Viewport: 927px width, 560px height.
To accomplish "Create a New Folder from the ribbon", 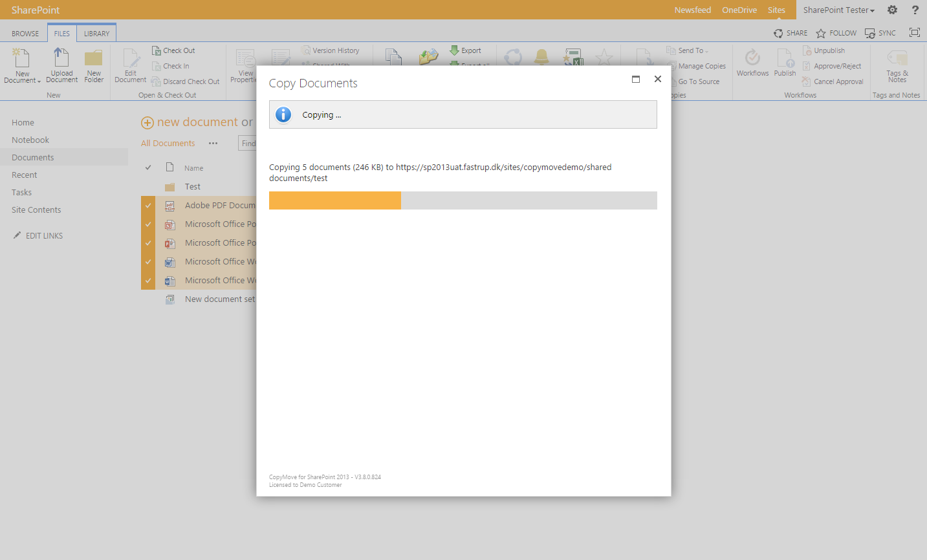I will [x=94, y=65].
